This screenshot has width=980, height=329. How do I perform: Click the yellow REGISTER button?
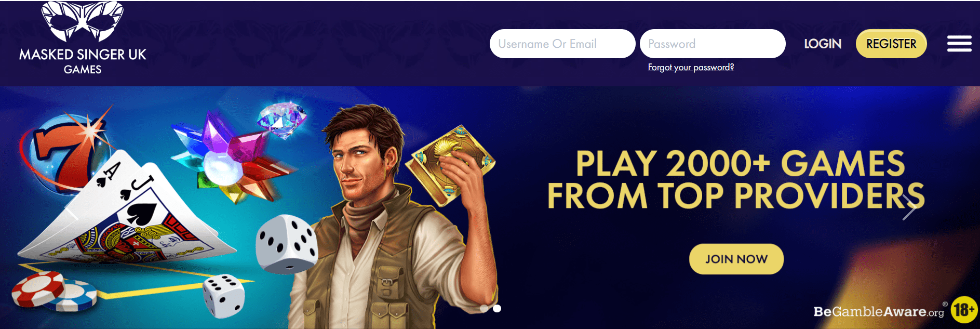pos(891,44)
